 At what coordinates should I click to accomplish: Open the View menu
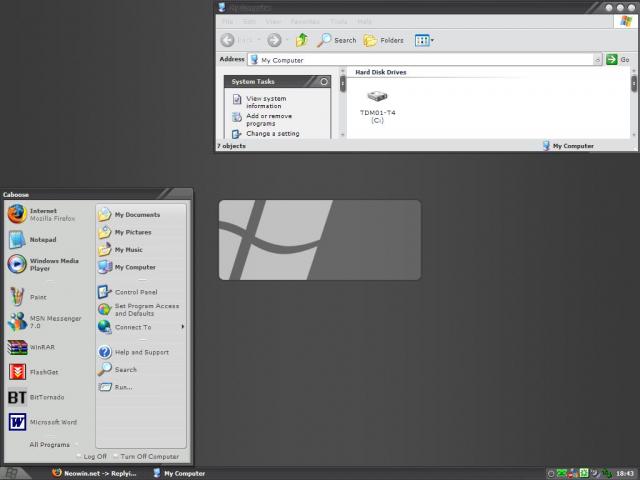273,21
